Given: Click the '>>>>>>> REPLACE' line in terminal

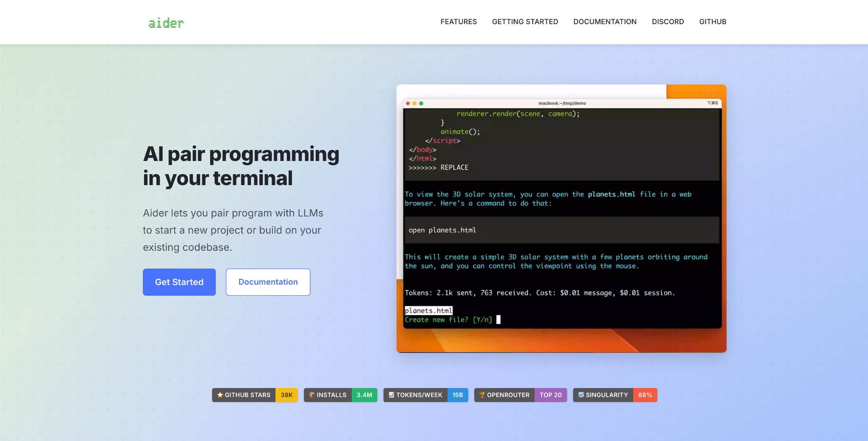Looking at the screenshot, I should coord(438,167).
